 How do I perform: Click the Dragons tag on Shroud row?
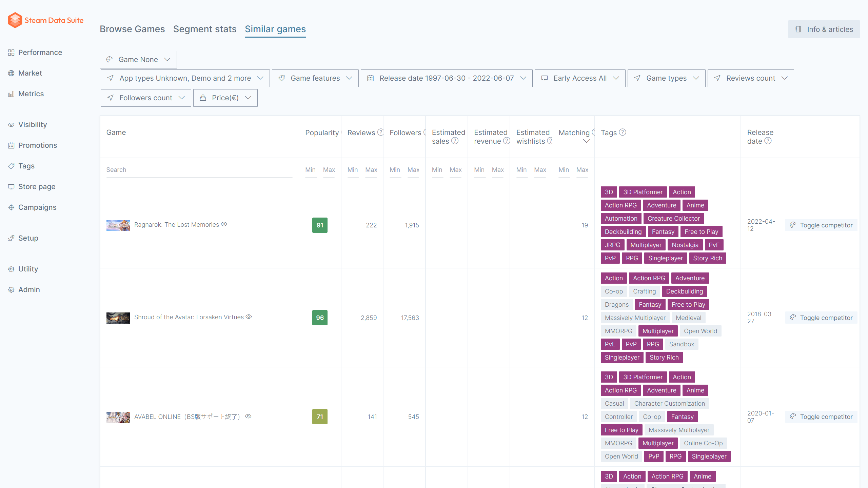[616, 305]
